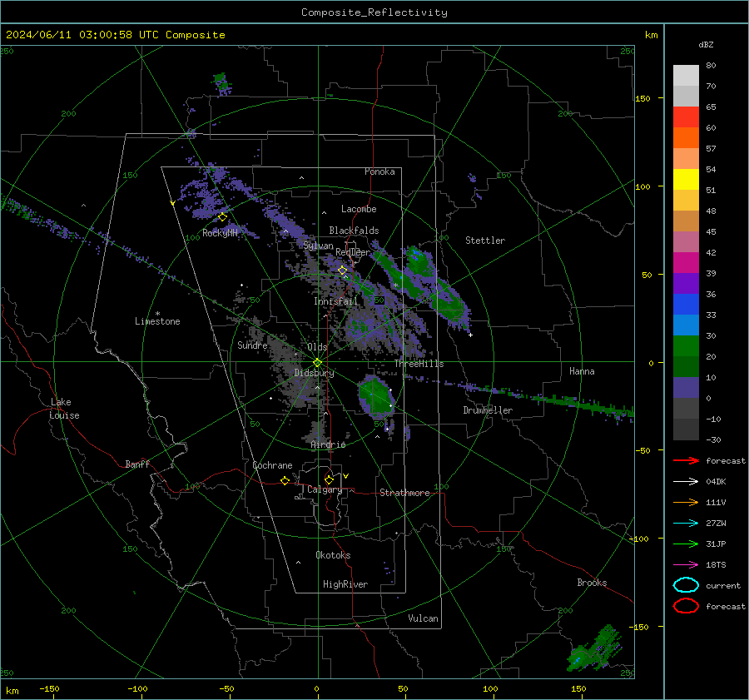This screenshot has width=749, height=700.
Task: Click the Innisfail city label
Action: (335, 301)
